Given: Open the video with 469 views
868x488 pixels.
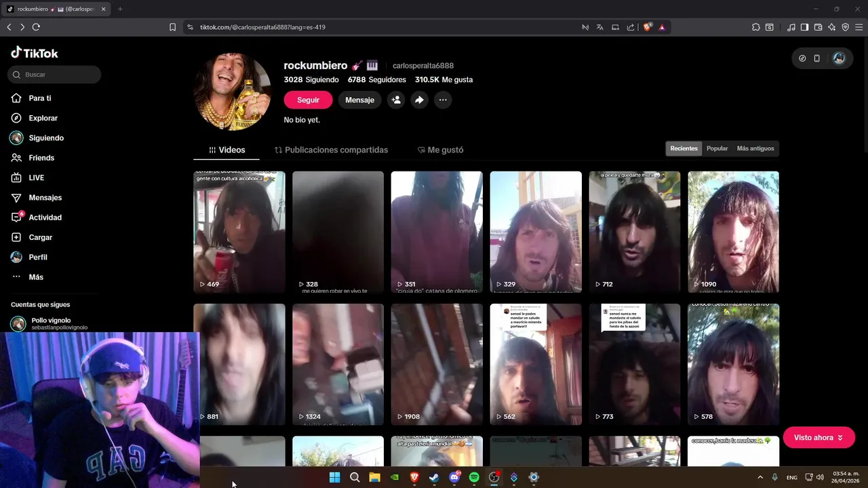Looking at the screenshot, I should [x=239, y=232].
